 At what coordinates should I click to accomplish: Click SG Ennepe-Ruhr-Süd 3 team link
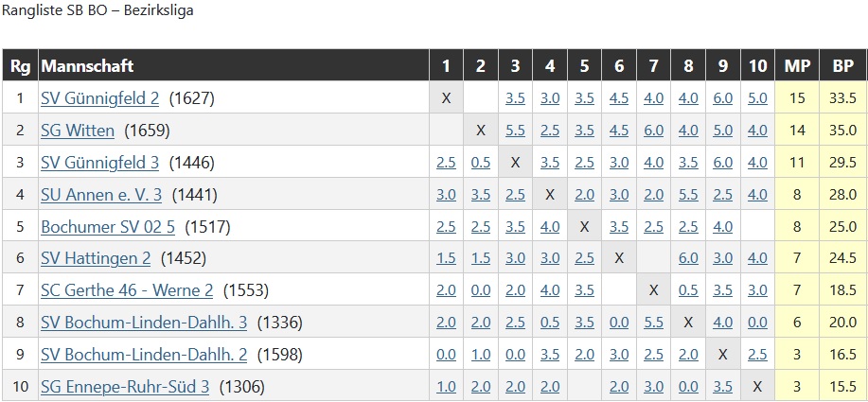(125, 387)
